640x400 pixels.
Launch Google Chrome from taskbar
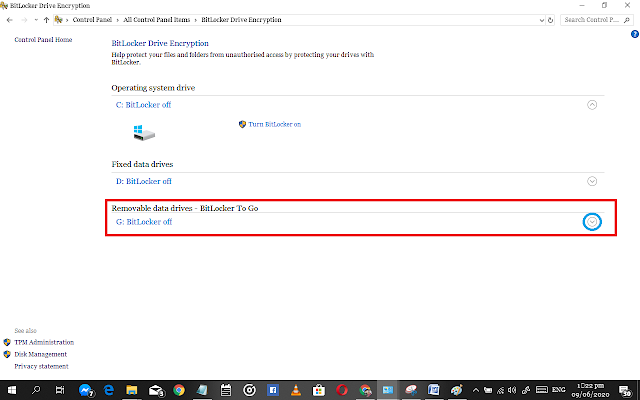[179, 391]
